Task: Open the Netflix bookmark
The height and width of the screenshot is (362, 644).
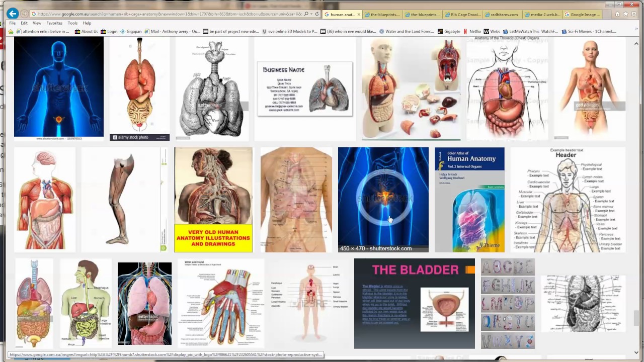Action: 471,31
